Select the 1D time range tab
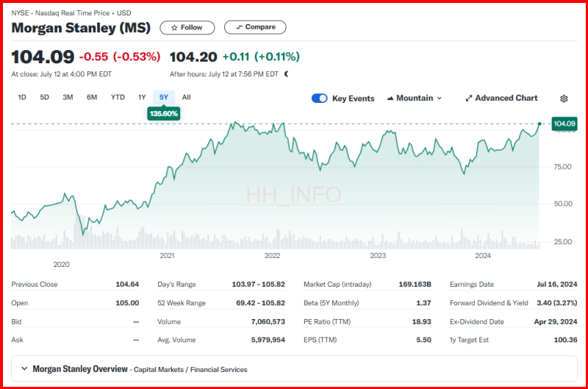 22,98
